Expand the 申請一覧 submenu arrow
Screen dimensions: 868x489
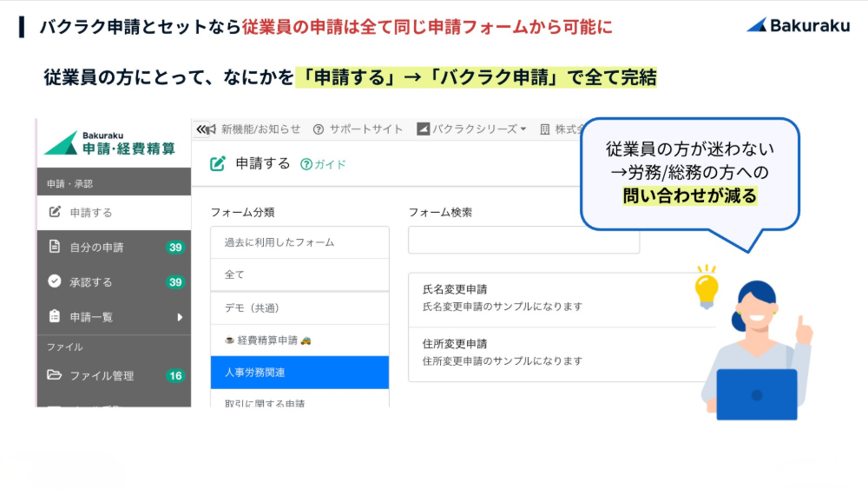pos(180,317)
